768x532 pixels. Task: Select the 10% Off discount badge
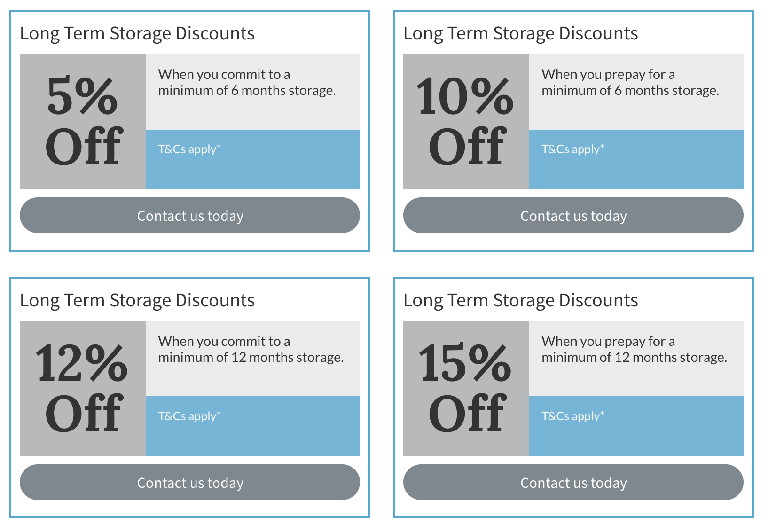coord(466,121)
